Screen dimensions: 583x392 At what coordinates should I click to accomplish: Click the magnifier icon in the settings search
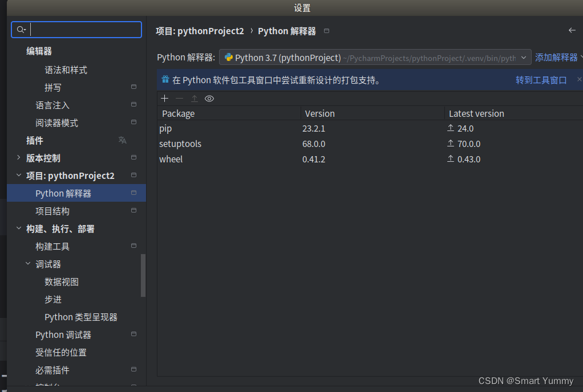[19, 29]
